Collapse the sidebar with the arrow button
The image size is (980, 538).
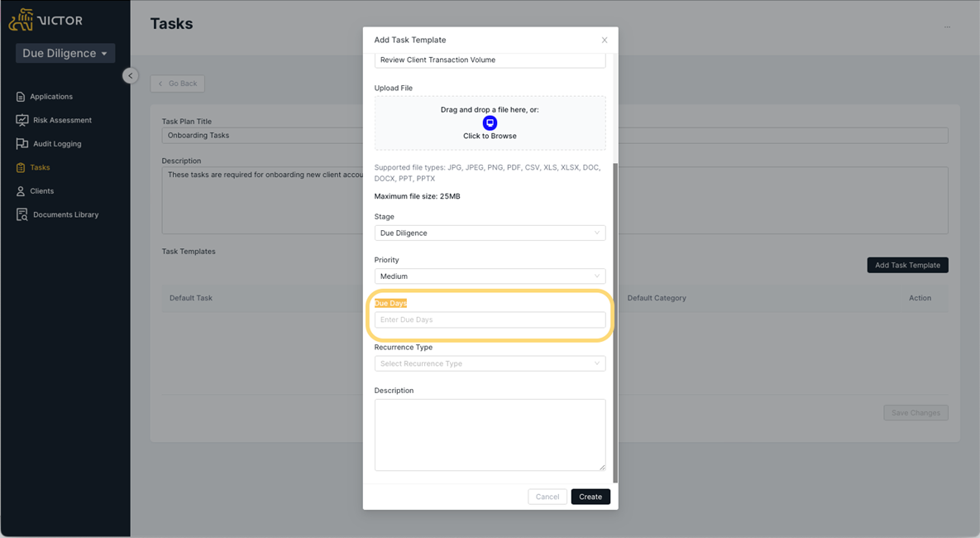130,75
